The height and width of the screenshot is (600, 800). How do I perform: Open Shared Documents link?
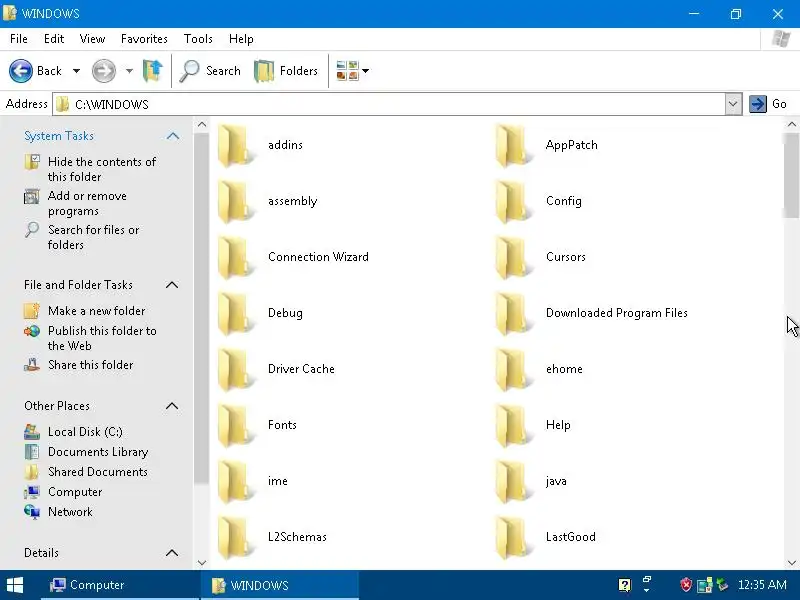97,471
